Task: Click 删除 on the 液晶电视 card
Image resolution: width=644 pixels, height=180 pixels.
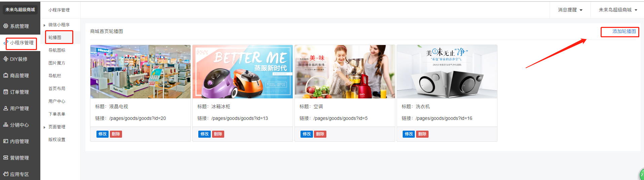Action: coord(116,134)
